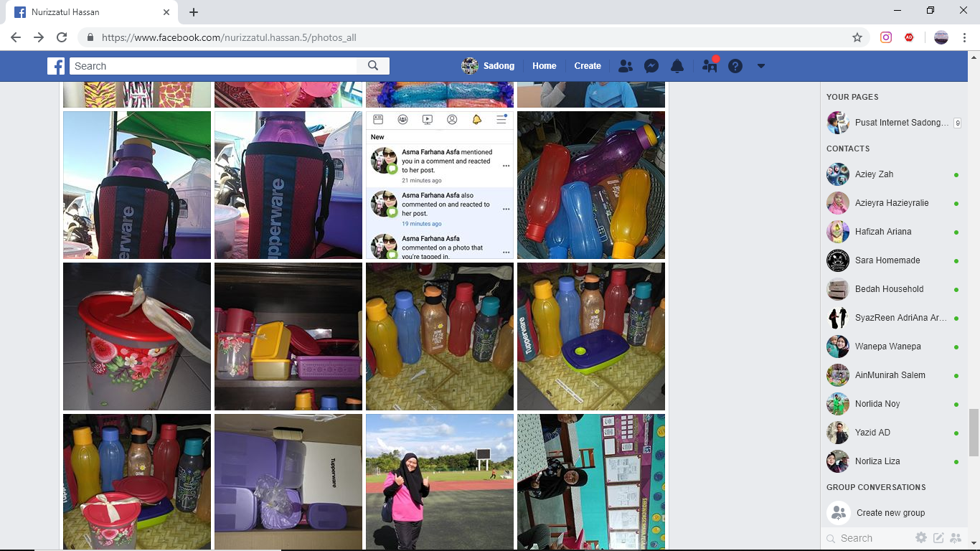Click the page vertical scrollbar

[974, 432]
